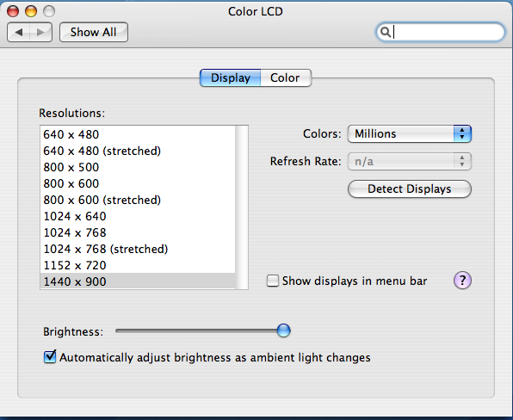Enable Show displays in menu bar
Screen dimensions: 513x420
pyautogui.click(x=273, y=281)
